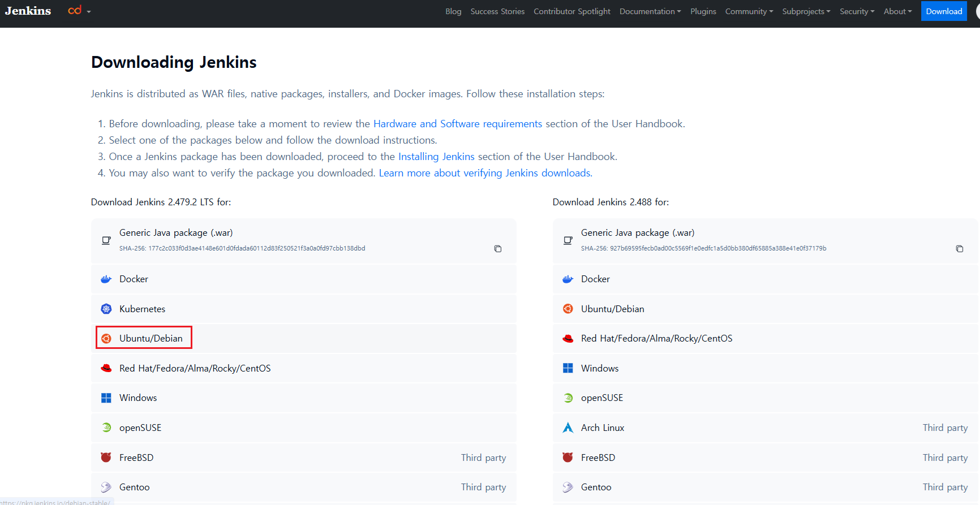The height and width of the screenshot is (505, 980).
Task: Select Gentoo under weekly release 2.488
Action: tap(766, 487)
